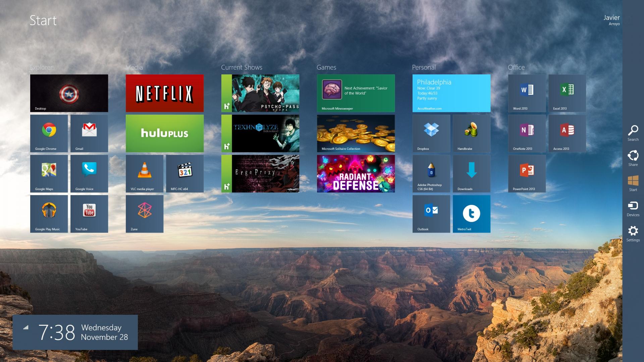Click the Javier Arroyo user account
Image resolution: width=644 pixels, height=362 pixels.
click(611, 20)
